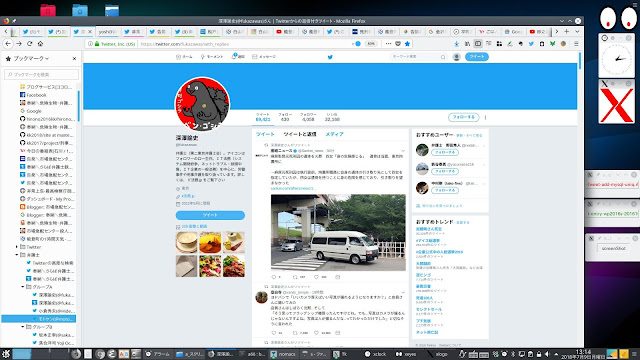Like the van photo tweet
Screen dimensions: 640x360
(x=316, y=277)
